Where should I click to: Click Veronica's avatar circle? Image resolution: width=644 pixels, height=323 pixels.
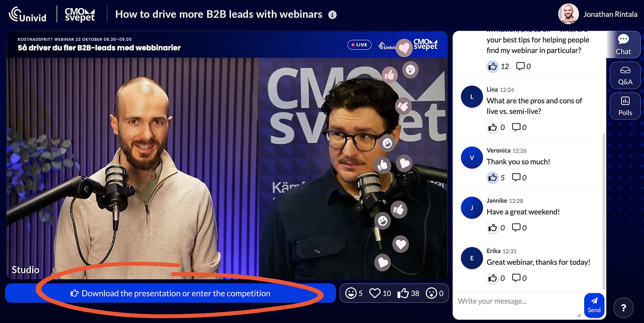(x=472, y=158)
